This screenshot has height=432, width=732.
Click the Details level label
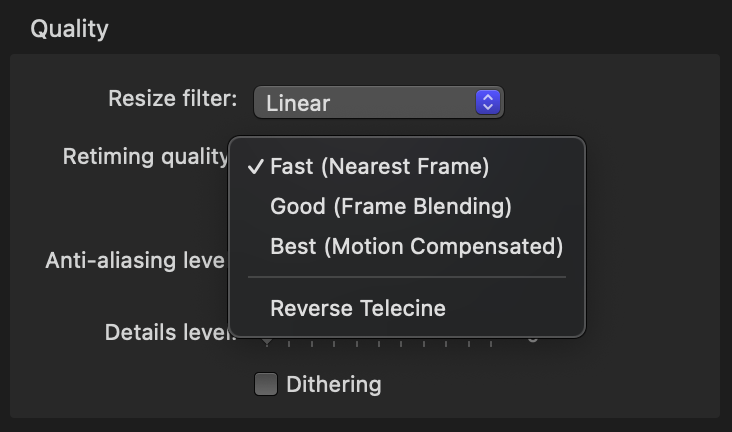click(x=168, y=332)
